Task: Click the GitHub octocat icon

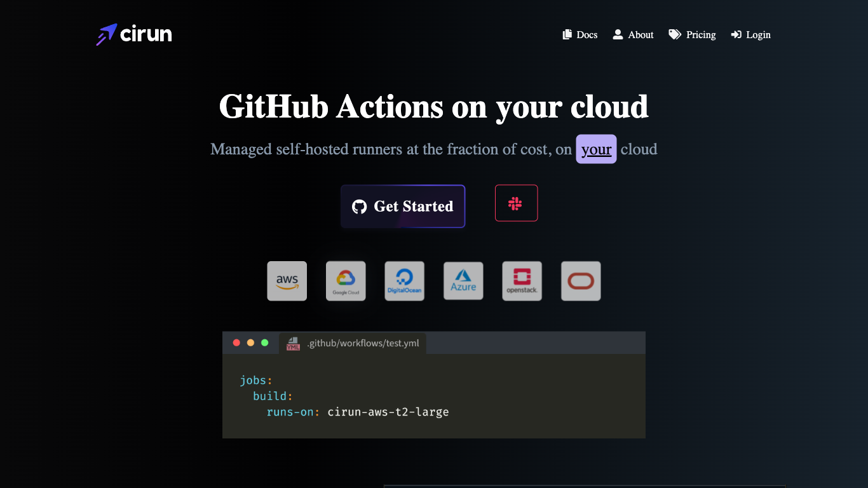Action: coord(360,207)
